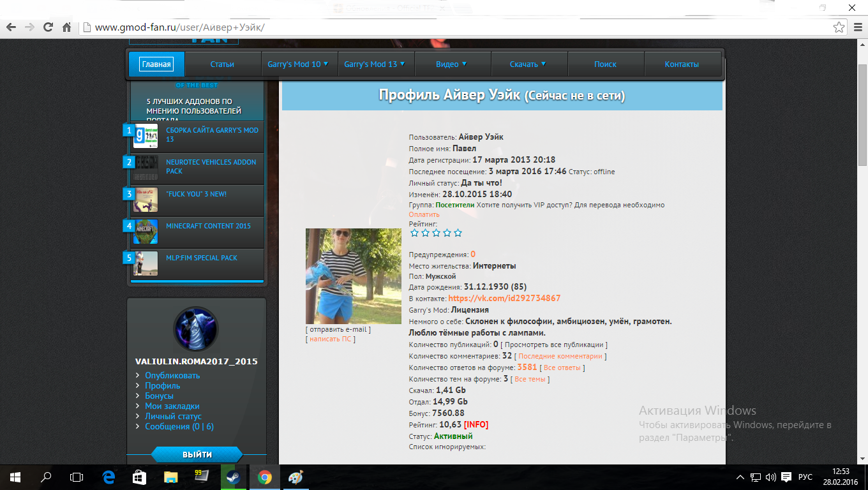Open the network icon in system tray

click(756, 477)
